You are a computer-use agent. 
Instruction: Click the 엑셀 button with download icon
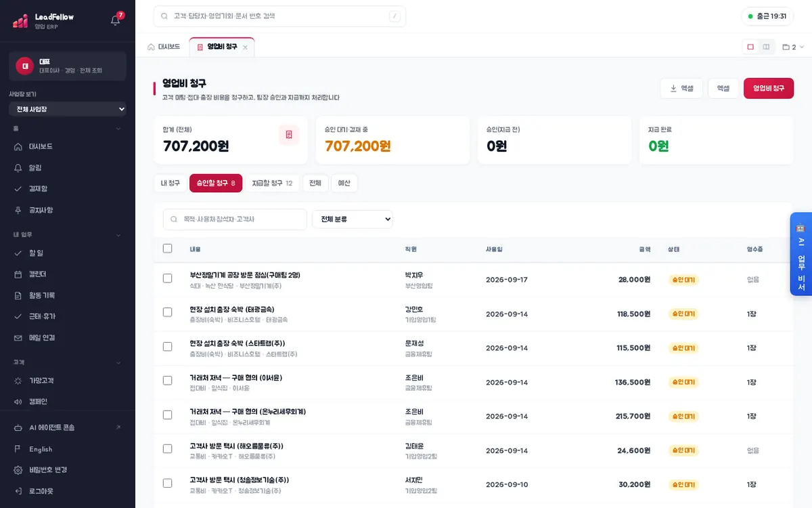pos(681,88)
